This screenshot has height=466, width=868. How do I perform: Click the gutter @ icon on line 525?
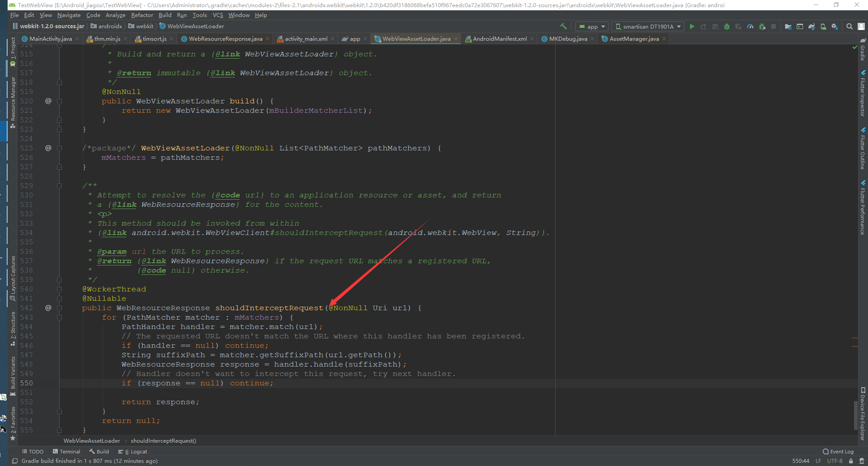click(x=48, y=148)
